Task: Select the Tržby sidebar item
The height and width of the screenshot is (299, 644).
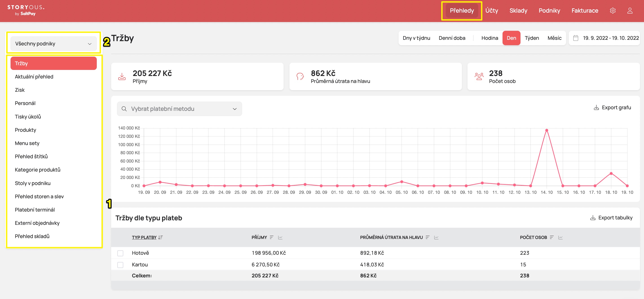Action: coord(53,63)
